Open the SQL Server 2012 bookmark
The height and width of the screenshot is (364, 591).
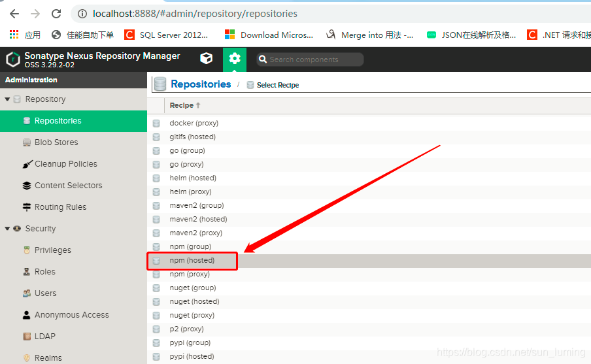click(167, 35)
